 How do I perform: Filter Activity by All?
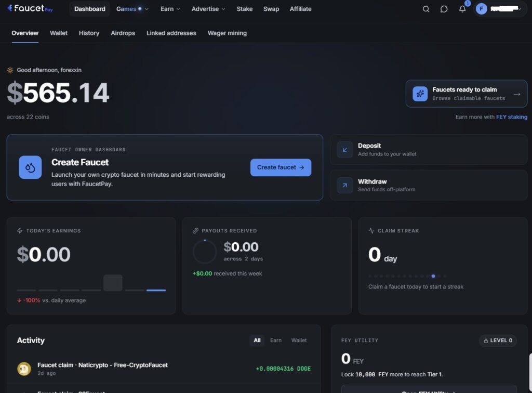click(257, 340)
